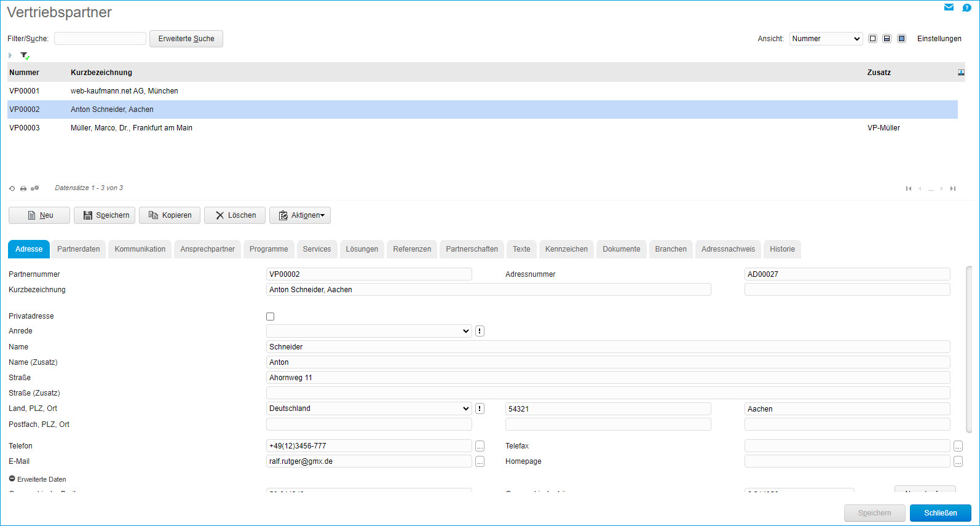Click the gears icon beside the printer
Screen dimensions: 980x526
click(35, 188)
